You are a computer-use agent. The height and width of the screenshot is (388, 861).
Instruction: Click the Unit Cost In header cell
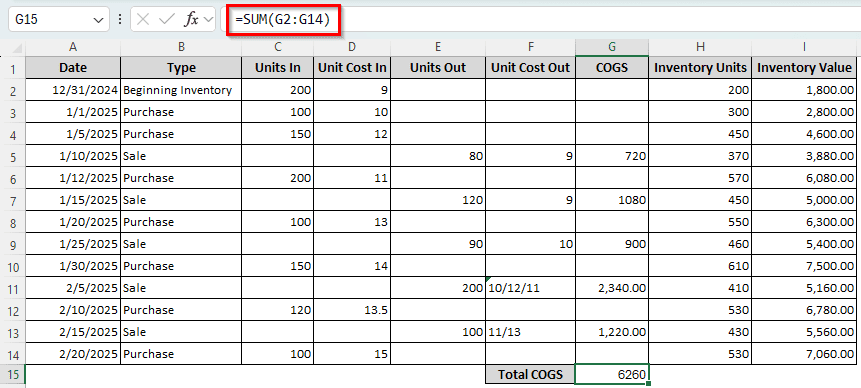[353, 68]
